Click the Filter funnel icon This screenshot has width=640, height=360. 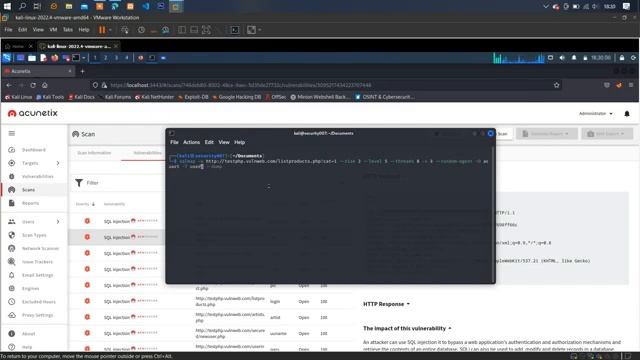[x=79, y=183]
